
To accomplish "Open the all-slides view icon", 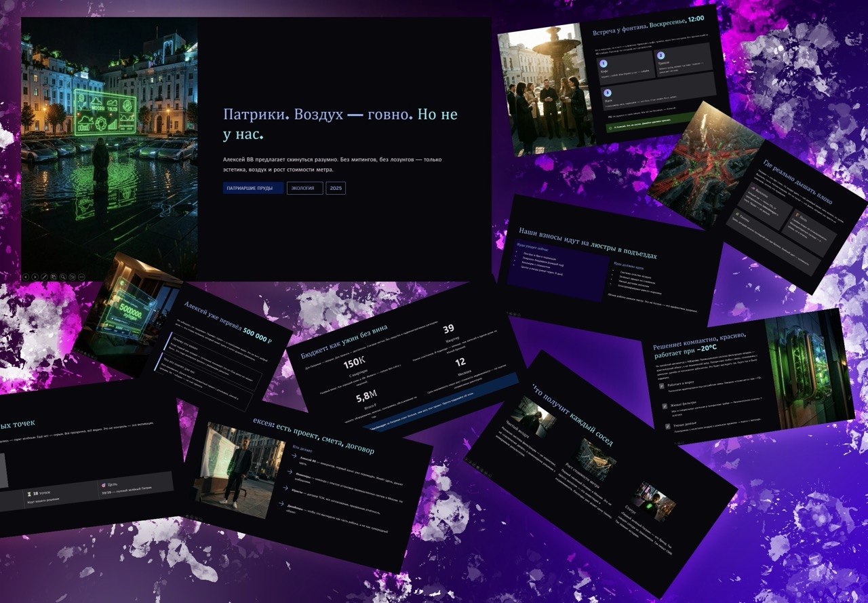I will (x=54, y=277).
